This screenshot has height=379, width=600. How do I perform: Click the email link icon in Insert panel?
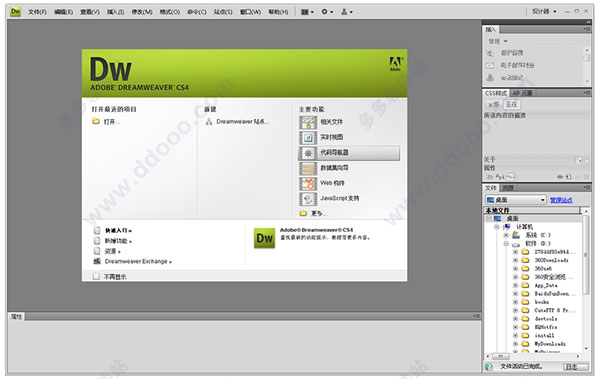click(490, 65)
